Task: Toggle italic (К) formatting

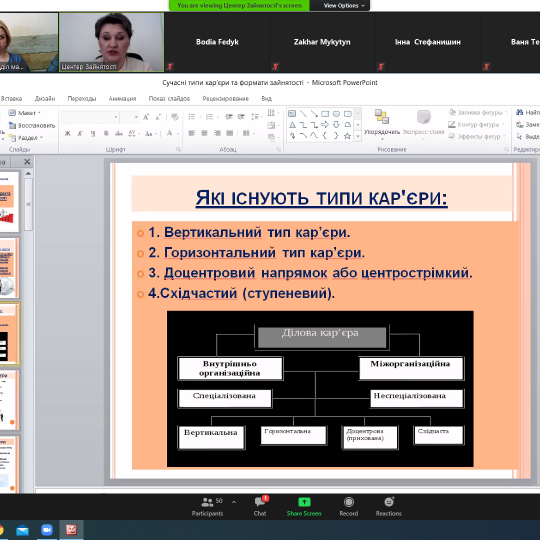Action: tap(80, 133)
